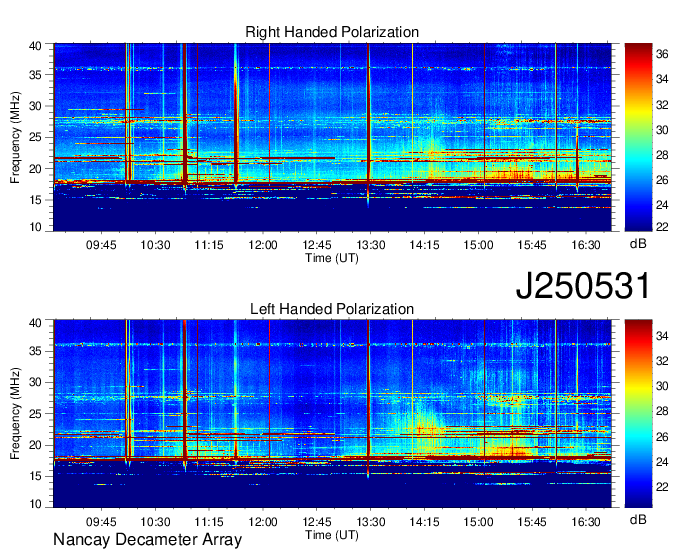Click the 16:30 tick on top time axis
The height and width of the screenshot is (552, 680).
586,245
